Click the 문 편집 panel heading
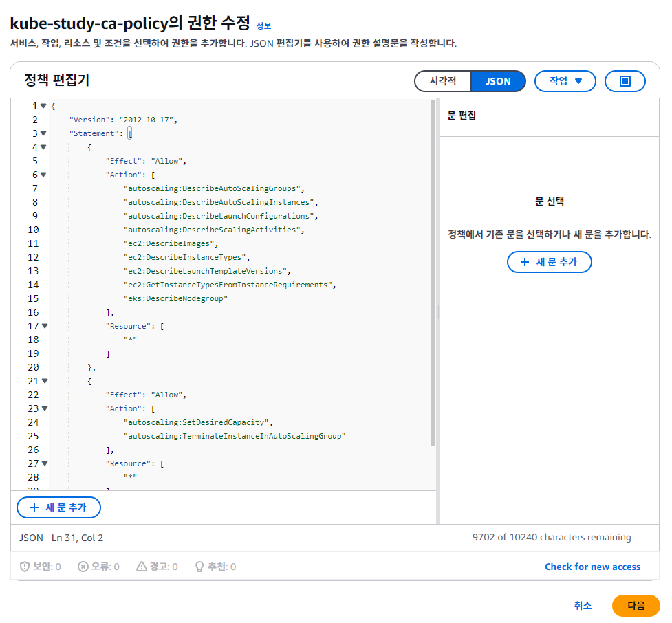This screenshot has width=672, height=623. [462, 116]
